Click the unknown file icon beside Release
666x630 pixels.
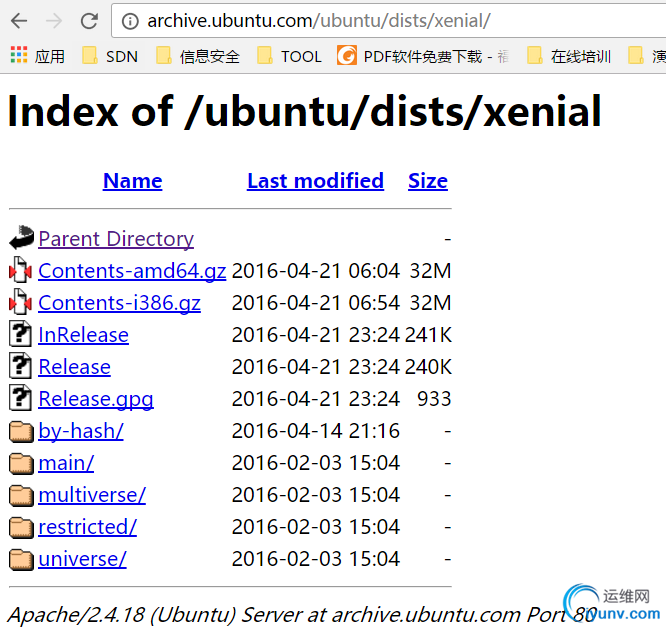click(x=20, y=366)
